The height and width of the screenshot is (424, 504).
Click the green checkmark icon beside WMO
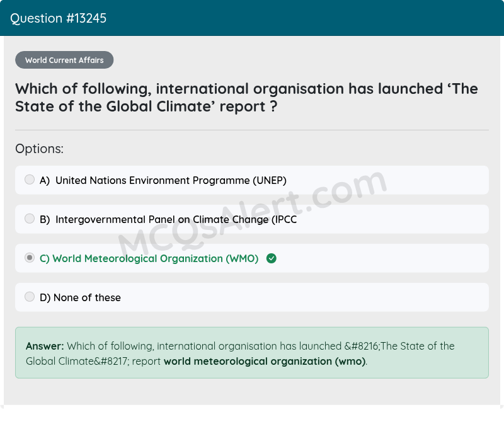(272, 258)
